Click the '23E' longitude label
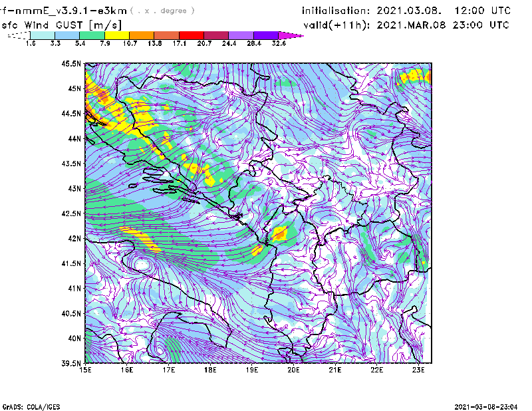Screen dimensions: 532x411 pos(418,370)
